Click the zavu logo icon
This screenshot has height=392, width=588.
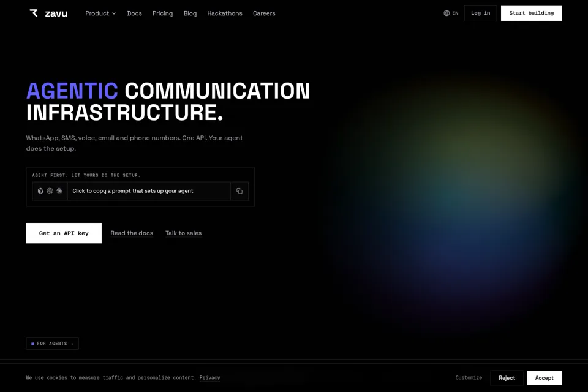click(34, 13)
